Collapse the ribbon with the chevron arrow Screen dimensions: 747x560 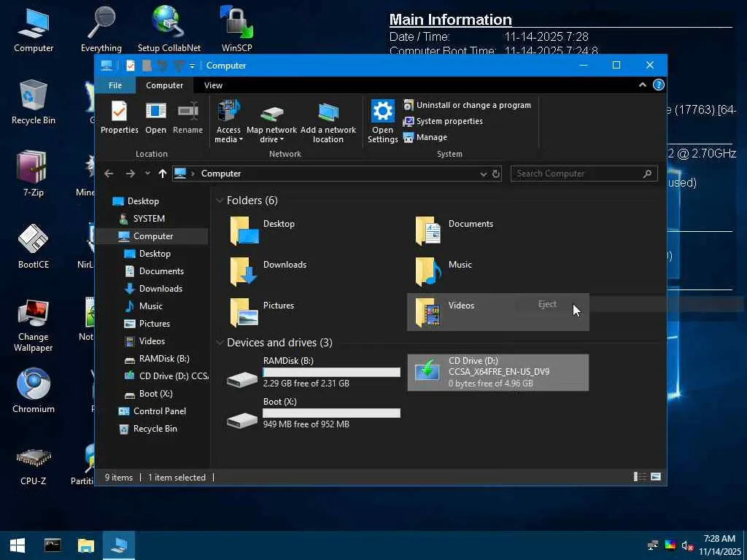642,85
